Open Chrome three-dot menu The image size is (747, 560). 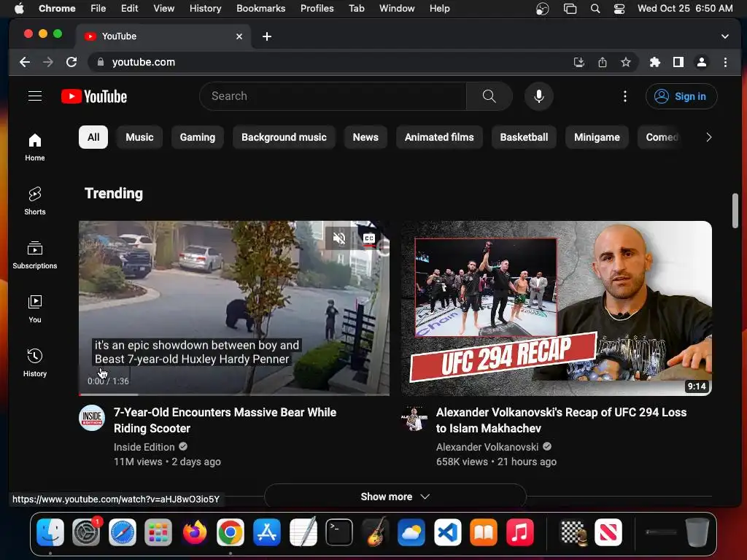pyautogui.click(x=725, y=62)
